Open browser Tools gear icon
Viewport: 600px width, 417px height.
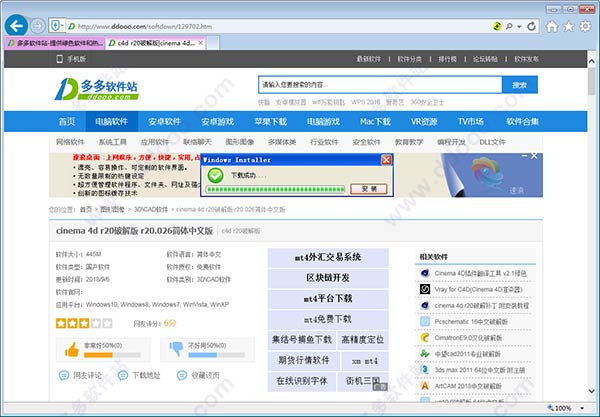point(585,26)
